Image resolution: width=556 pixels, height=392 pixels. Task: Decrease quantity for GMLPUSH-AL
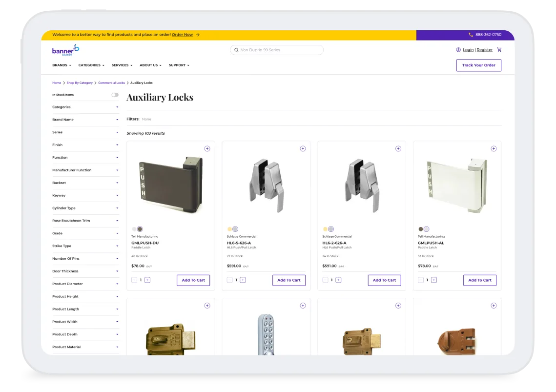point(421,280)
